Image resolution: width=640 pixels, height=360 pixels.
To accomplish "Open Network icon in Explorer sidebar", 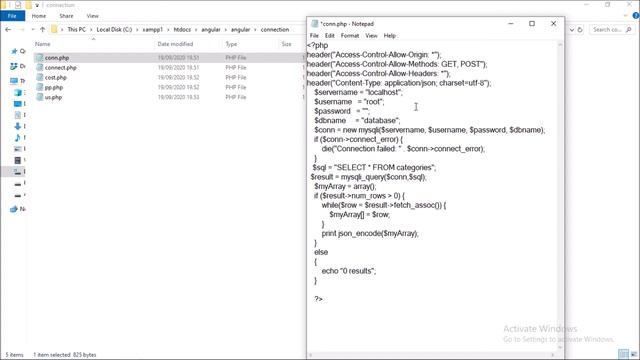I will point(14,209).
